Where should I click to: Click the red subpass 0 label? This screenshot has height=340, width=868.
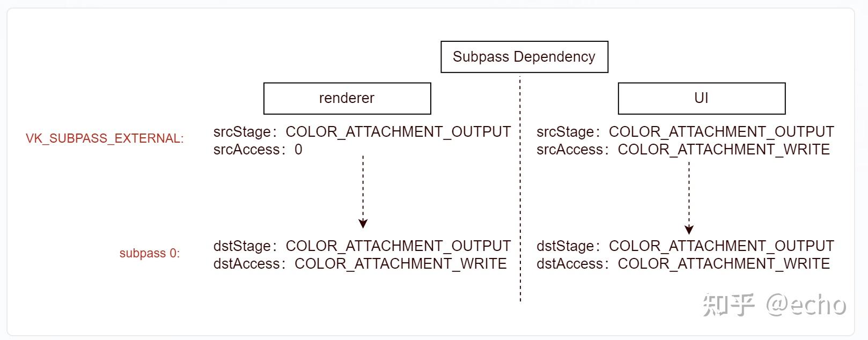tap(149, 253)
